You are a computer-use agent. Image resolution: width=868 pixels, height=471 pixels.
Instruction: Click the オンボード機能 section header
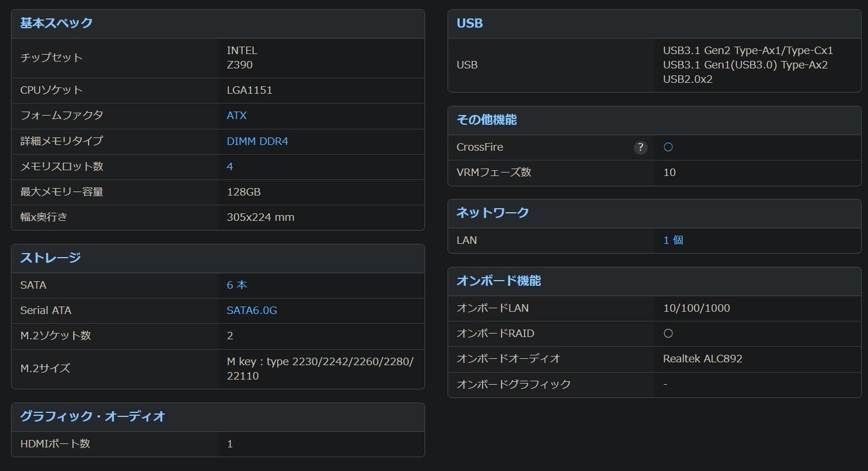[x=499, y=281]
